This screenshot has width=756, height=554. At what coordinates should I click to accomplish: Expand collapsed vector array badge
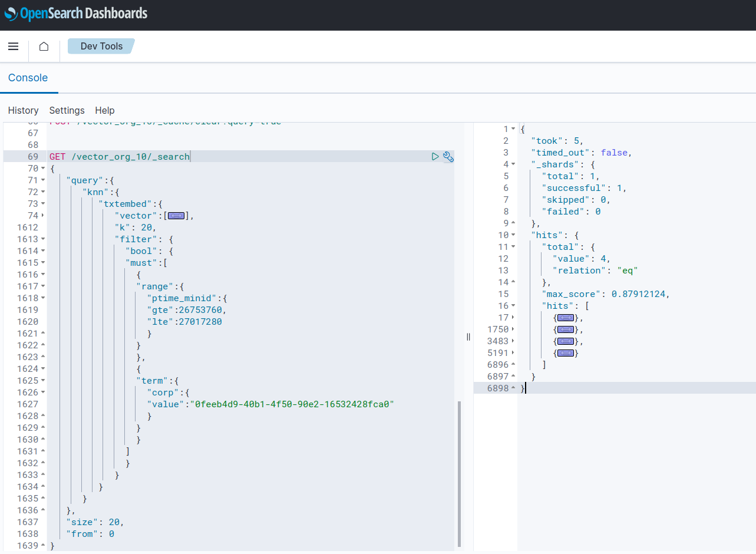(x=176, y=216)
